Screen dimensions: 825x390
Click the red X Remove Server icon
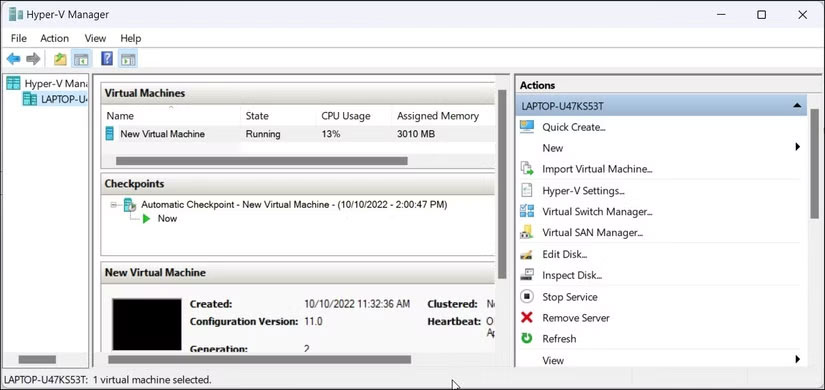(x=527, y=318)
